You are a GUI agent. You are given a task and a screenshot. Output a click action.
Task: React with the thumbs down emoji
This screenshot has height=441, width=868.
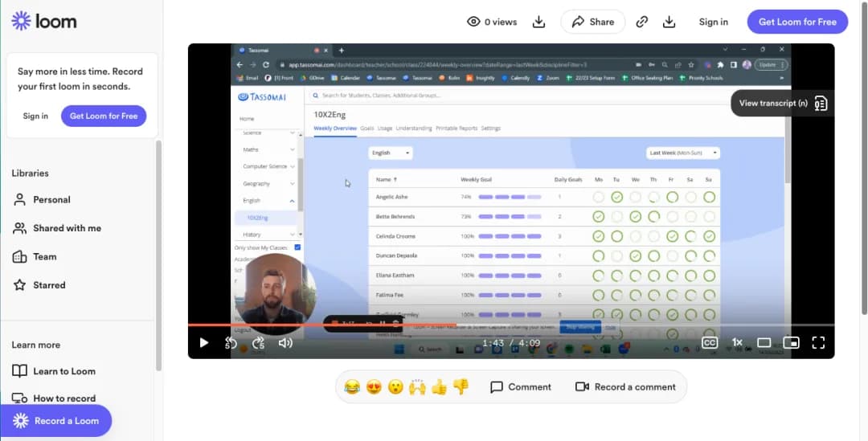(x=461, y=386)
